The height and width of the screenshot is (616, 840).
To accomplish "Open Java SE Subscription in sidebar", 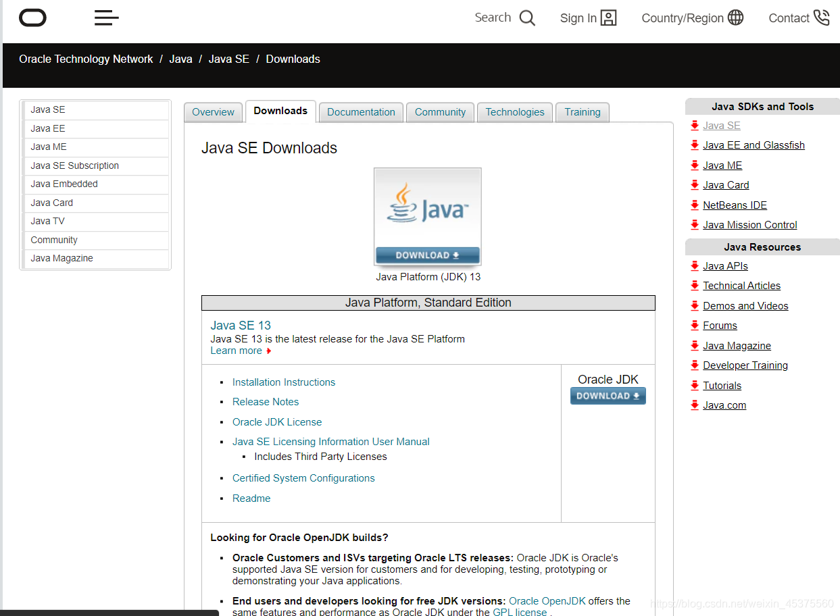I will point(95,166).
